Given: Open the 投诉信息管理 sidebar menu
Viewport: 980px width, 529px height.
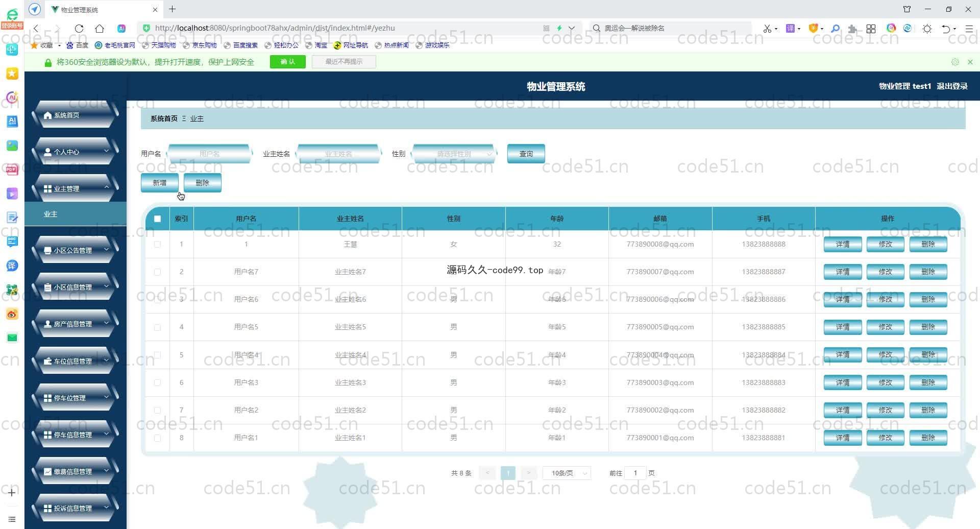Looking at the screenshot, I should click(76, 508).
